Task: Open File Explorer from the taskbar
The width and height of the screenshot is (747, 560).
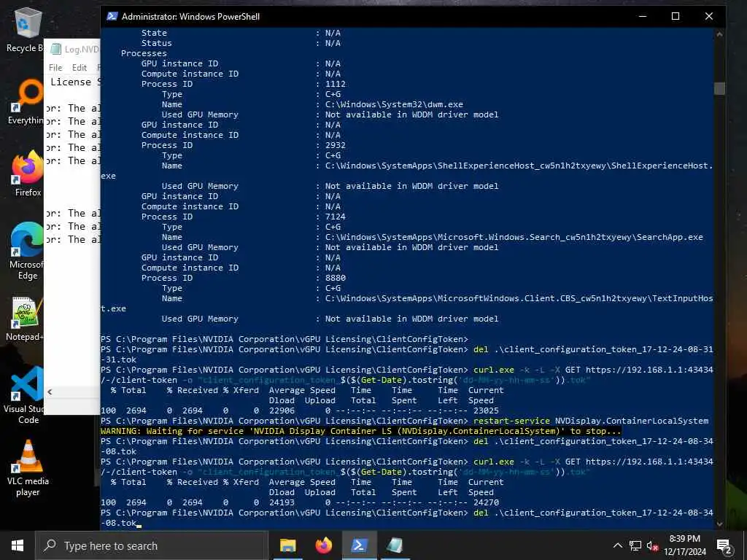Action: coord(287,545)
